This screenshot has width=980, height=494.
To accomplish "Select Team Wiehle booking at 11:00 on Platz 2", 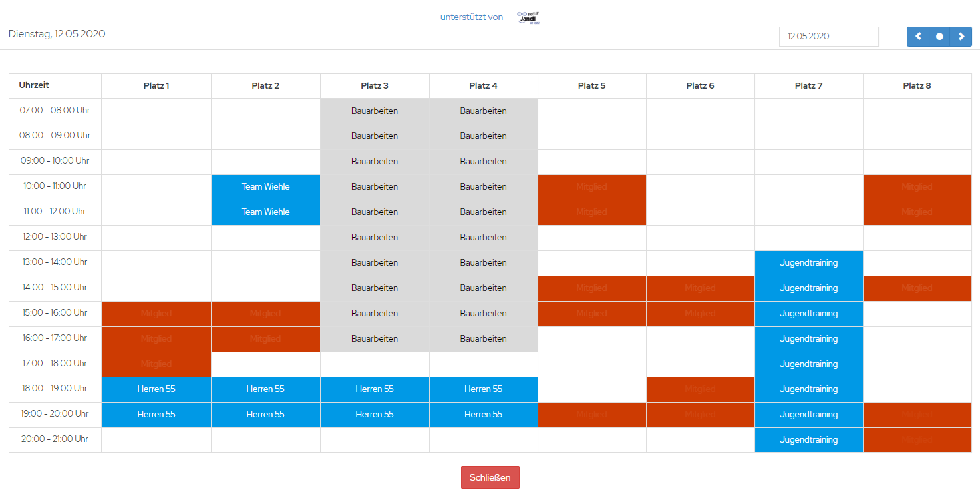I will pyautogui.click(x=265, y=212).
